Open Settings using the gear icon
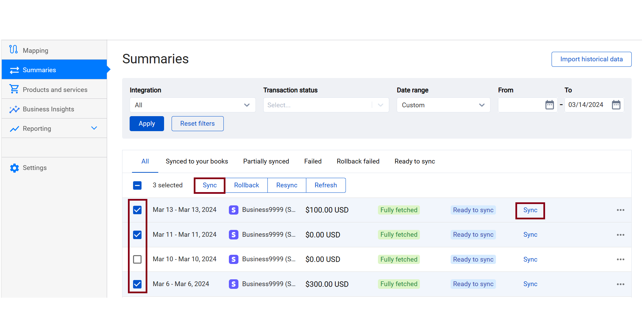Viewport: 644px width, 312px height. [x=14, y=168]
